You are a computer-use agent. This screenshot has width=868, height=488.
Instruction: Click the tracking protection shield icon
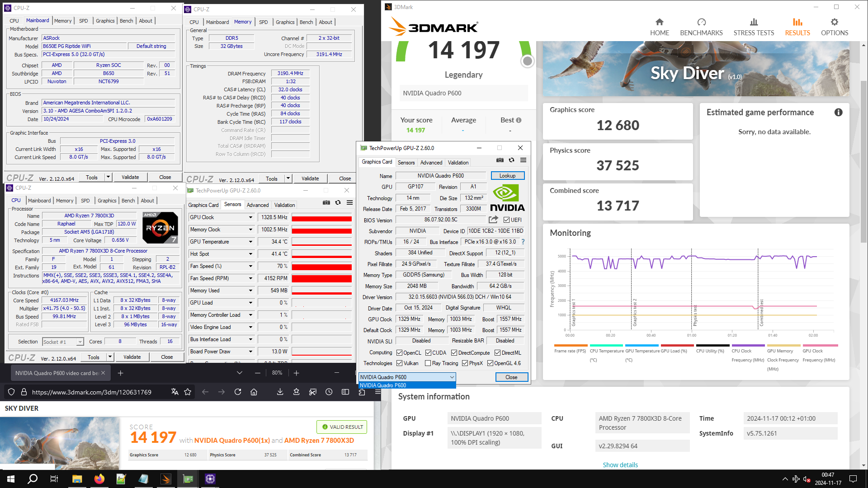(12, 392)
